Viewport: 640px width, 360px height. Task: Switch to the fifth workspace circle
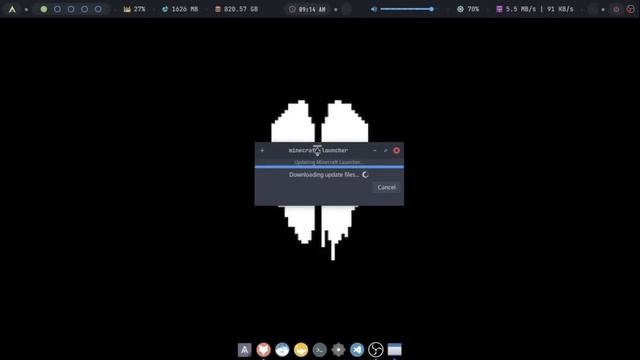(98, 9)
